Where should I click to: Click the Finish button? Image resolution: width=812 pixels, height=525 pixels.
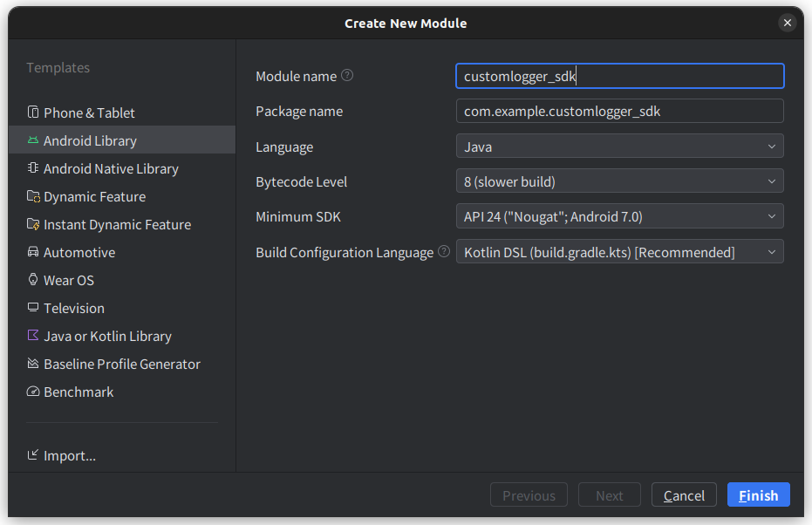(758, 494)
